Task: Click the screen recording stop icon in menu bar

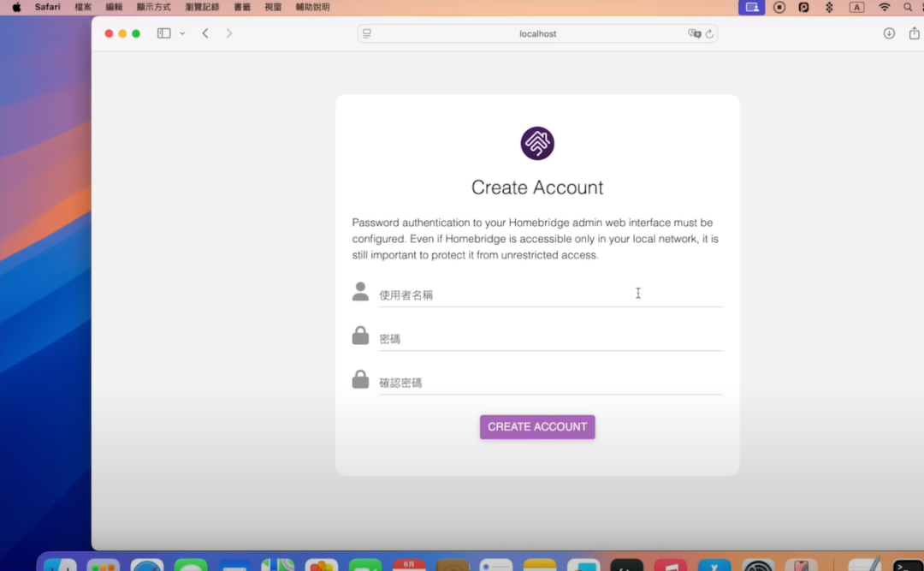Action: (x=779, y=7)
